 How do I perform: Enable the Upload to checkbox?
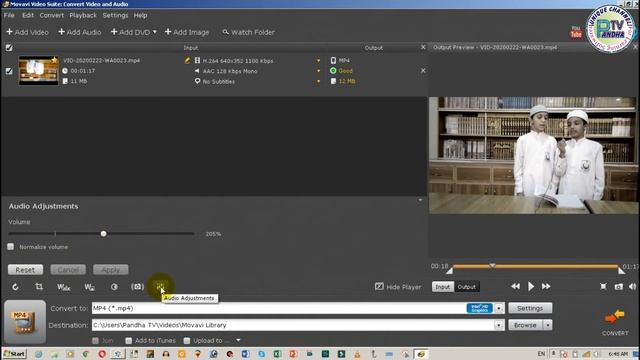[x=187, y=340]
